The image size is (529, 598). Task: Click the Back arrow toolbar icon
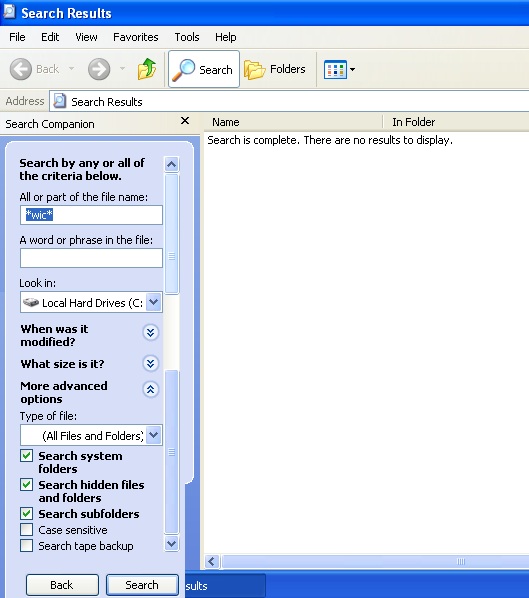[x=21, y=69]
